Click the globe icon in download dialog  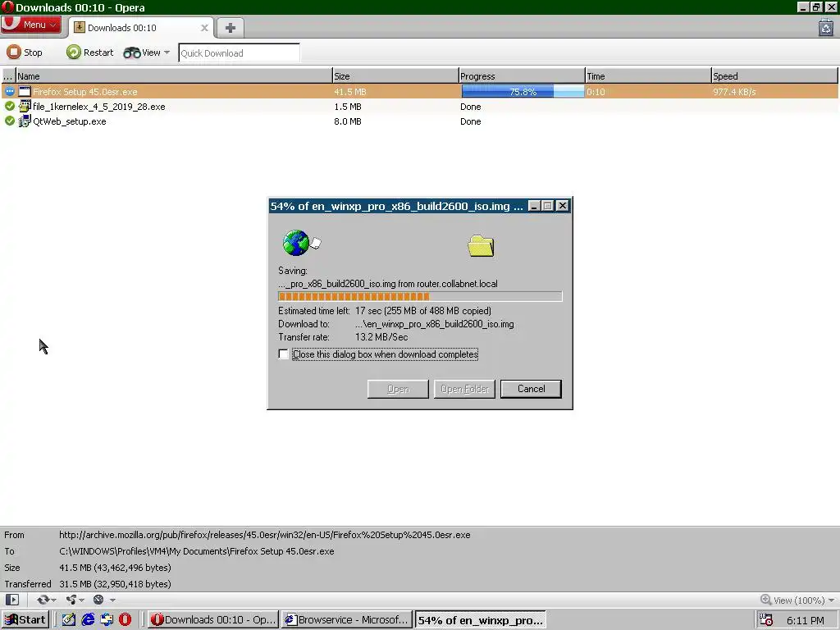pyautogui.click(x=297, y=243)
